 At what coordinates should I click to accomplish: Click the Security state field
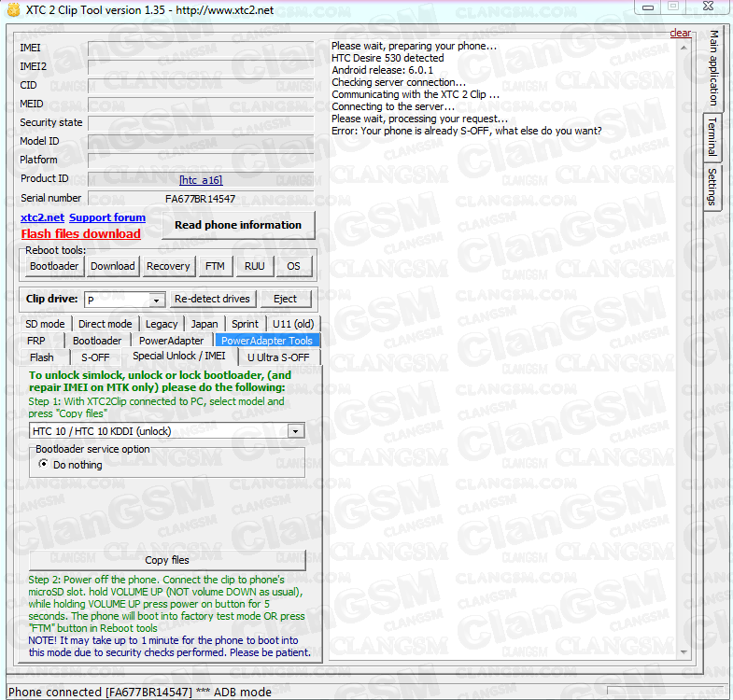201,123
